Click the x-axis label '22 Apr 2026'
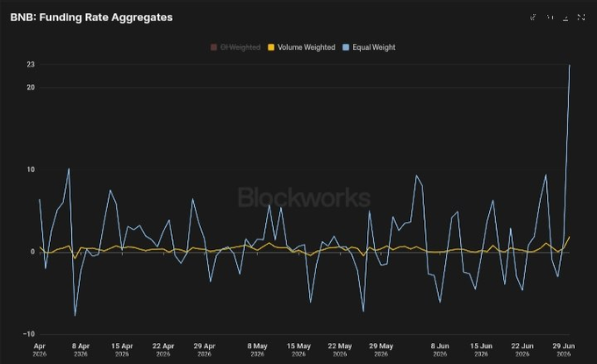Image resolution: width=597 pixels, height=364 pixels. pos(163,350)
